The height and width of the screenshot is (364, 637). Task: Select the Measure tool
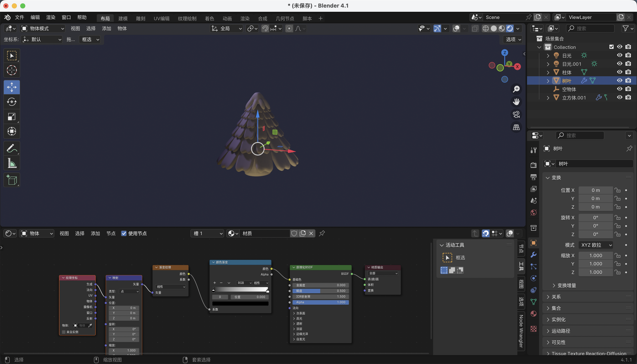tap(12, 163)
